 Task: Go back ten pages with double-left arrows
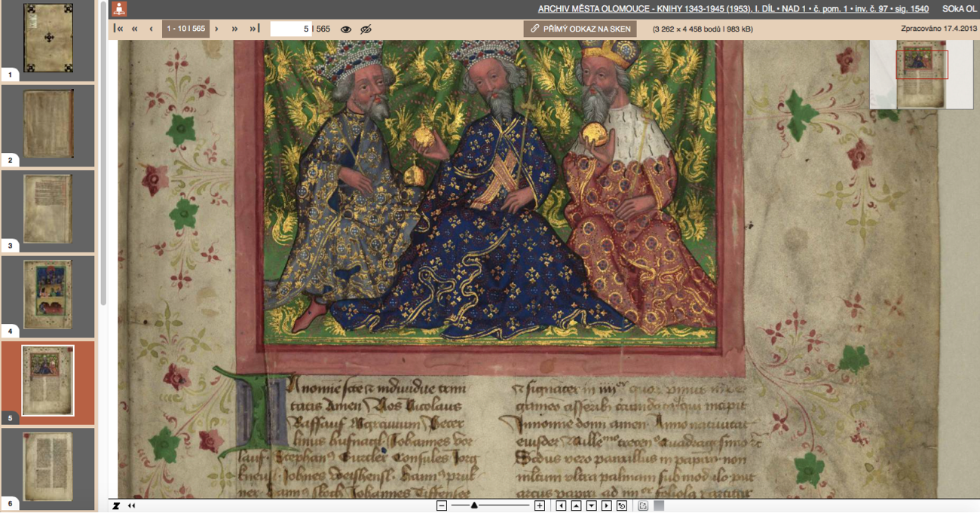pyautogui.click(x=135, y=29)
